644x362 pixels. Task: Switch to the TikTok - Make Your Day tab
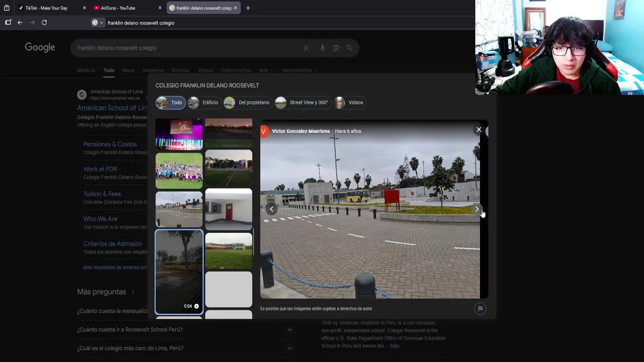click(x=46, y=8)
